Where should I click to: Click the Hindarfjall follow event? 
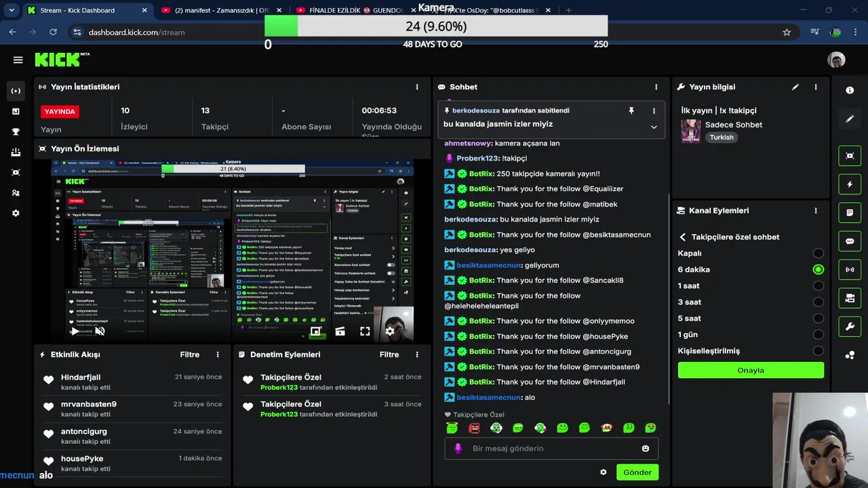[131, 382]
